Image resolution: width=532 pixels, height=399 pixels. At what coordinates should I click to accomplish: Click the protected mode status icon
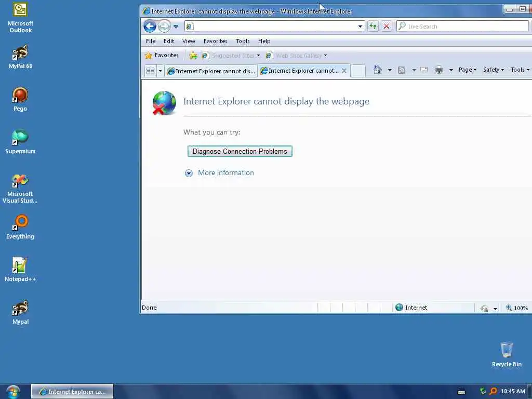(x=485, y=308)
